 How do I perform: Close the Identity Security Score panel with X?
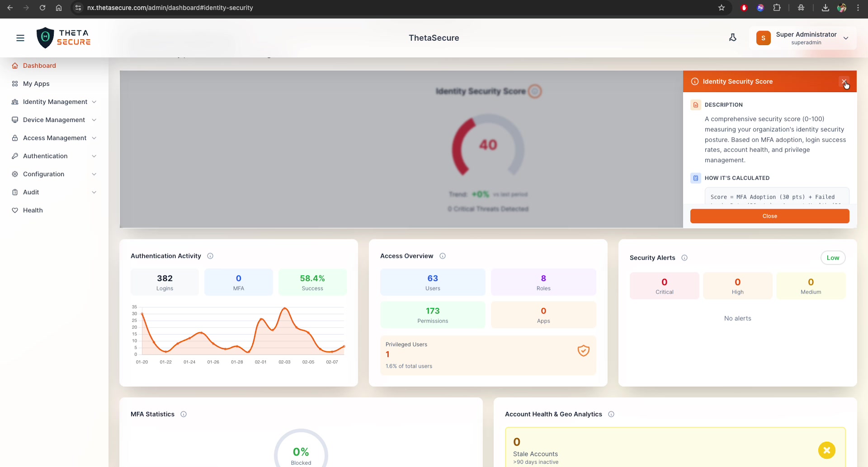pos(844,82)
